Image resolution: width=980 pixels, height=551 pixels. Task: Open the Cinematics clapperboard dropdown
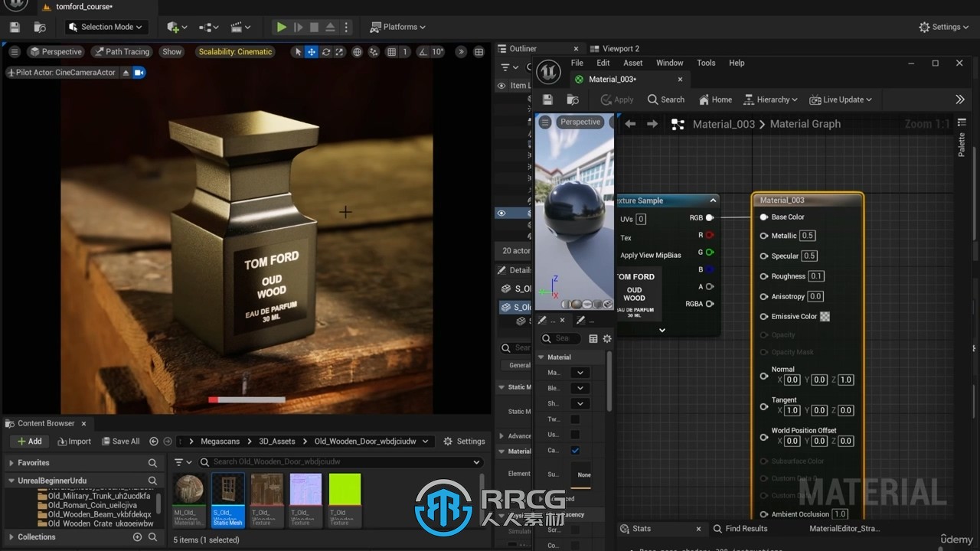[240, 27]
